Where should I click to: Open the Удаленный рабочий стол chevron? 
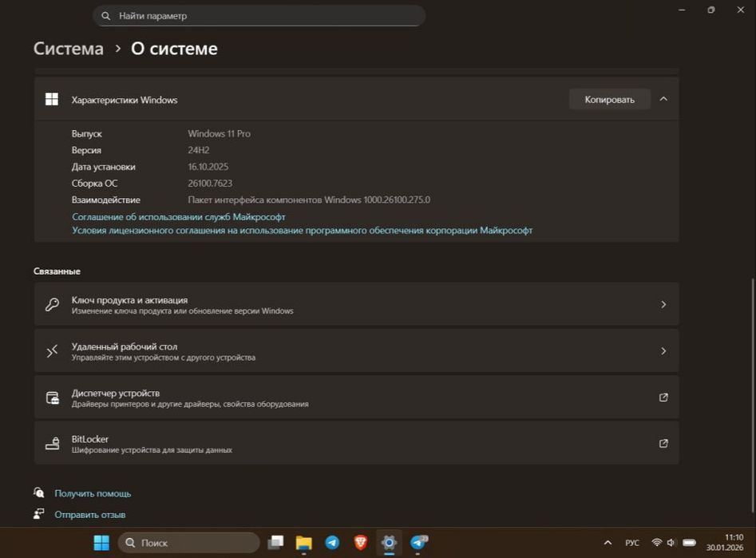(x=663, y=350)
